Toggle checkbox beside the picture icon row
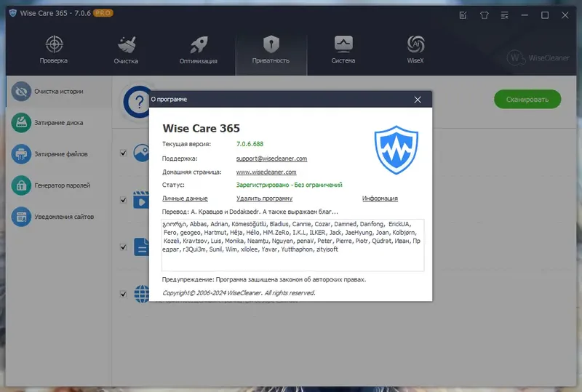Viewport: 582px width, 392px height. pos(123,153)
